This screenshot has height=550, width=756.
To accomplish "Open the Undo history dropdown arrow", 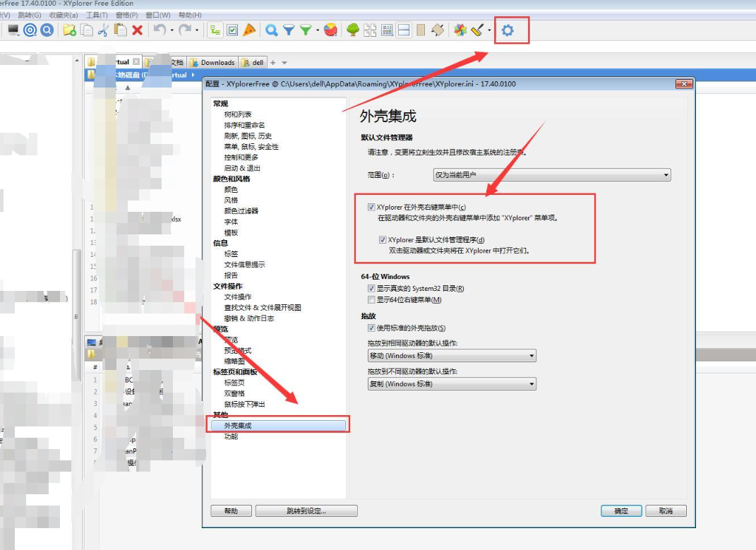I will pyautogui.click(x=172, y=30).
